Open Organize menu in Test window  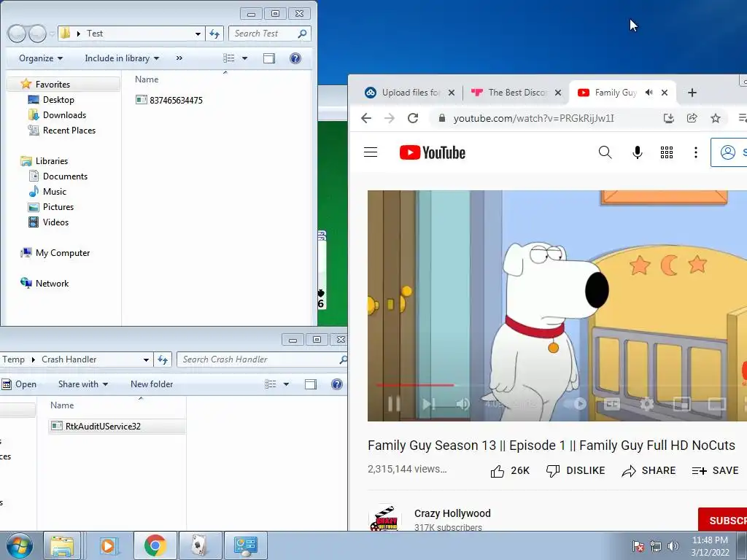pos(41,58)
